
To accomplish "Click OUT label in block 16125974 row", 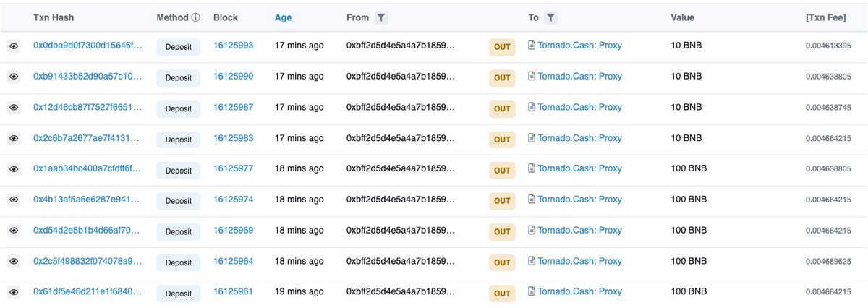I will (502, 201).
